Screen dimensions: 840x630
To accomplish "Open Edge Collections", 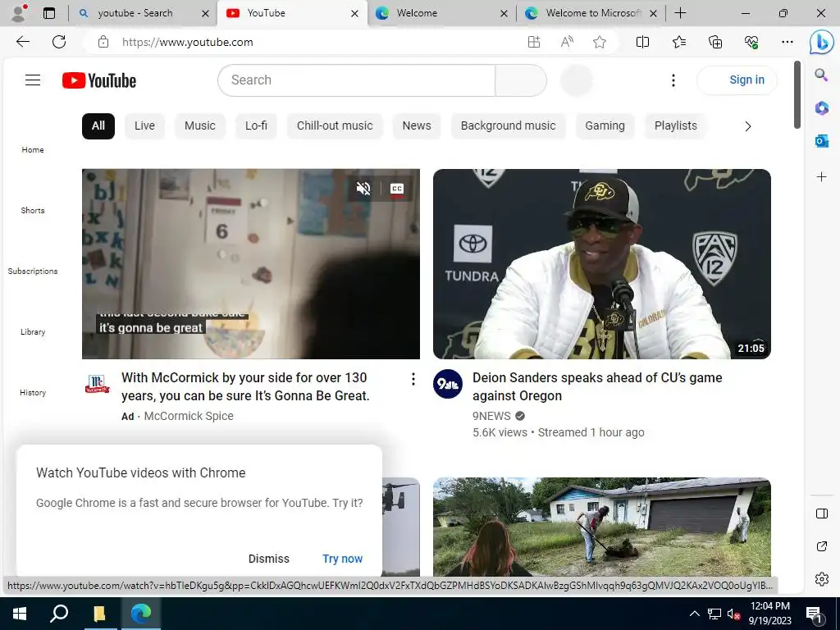I will pos(715,42).
